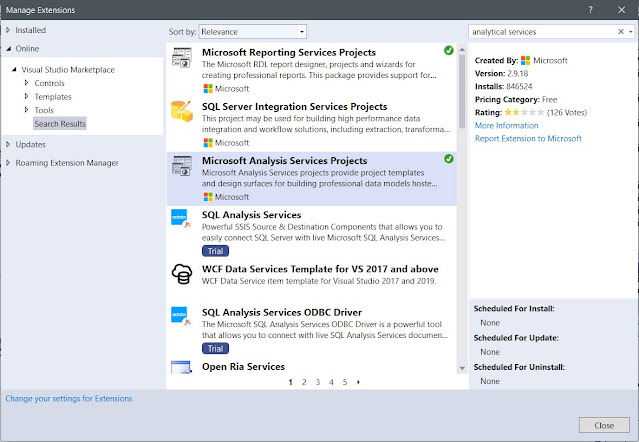The width and height of the screenshot is (639, 442).
Task: Click the Microsoft logo beside Created By
Action: (x=525, y=60)
